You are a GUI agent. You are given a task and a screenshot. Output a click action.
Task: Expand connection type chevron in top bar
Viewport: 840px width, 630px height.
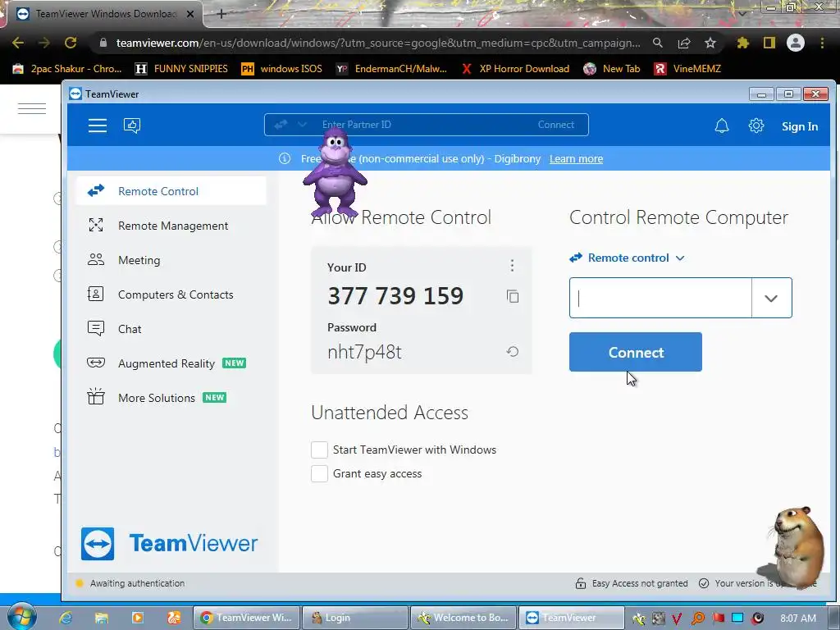(302, 125)
